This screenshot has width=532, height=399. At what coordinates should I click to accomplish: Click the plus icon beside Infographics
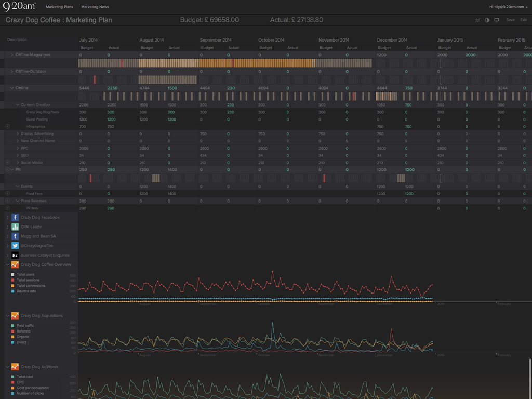pyautogui.click(x=8, y=126)
